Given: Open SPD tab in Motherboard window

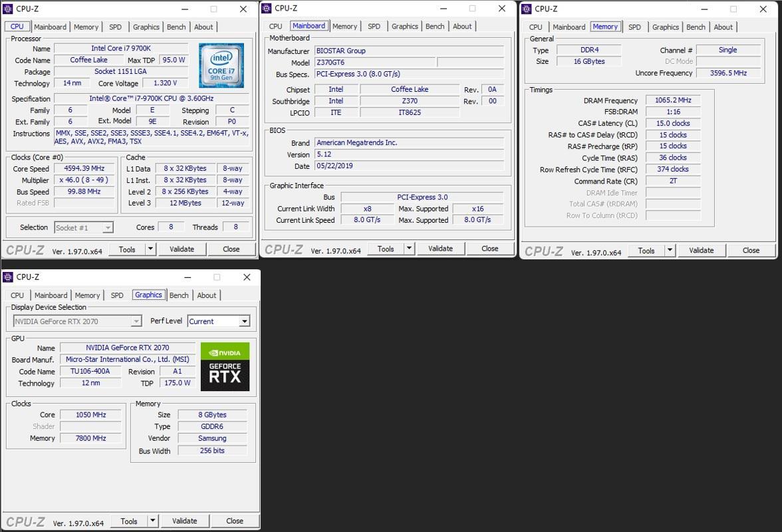Looking at the screenshot, I should (374, 27).
